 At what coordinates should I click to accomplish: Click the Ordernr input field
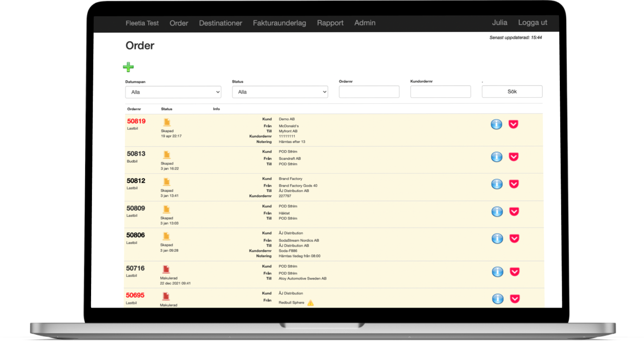coord(369,92)
